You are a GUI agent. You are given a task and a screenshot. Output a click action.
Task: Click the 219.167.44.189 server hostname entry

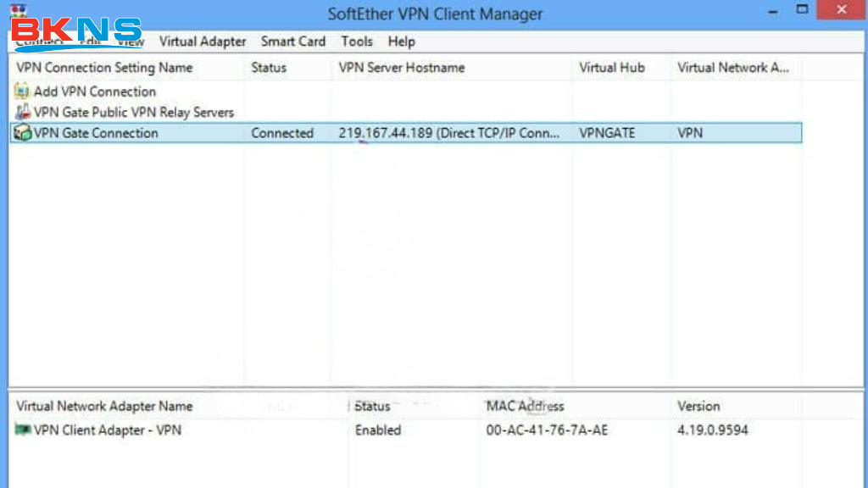[449, 133]
